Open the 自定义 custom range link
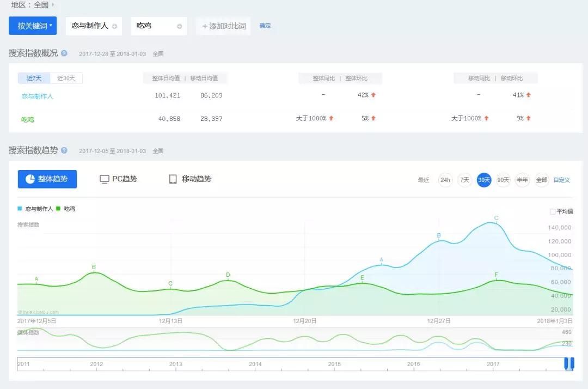 coord(562,180)
